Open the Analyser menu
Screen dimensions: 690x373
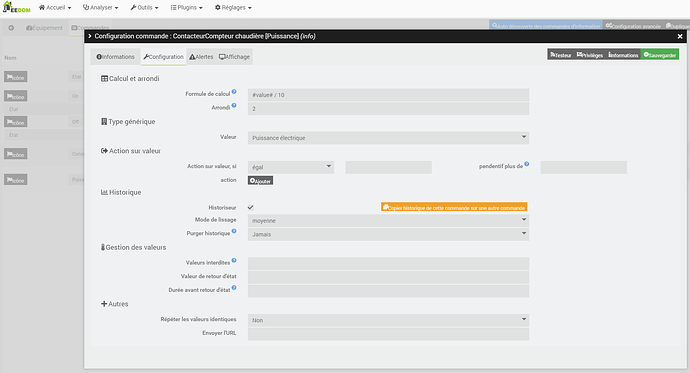pyautogui.click(x=101, y=7)
